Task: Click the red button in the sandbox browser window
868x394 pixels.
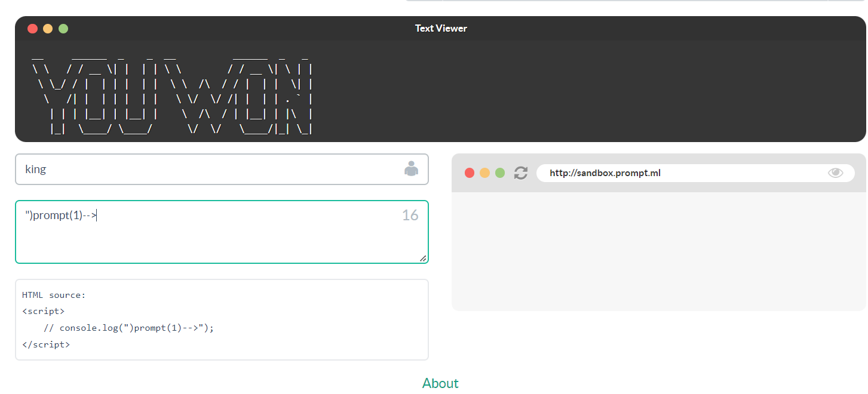Action: click(470, 173)
